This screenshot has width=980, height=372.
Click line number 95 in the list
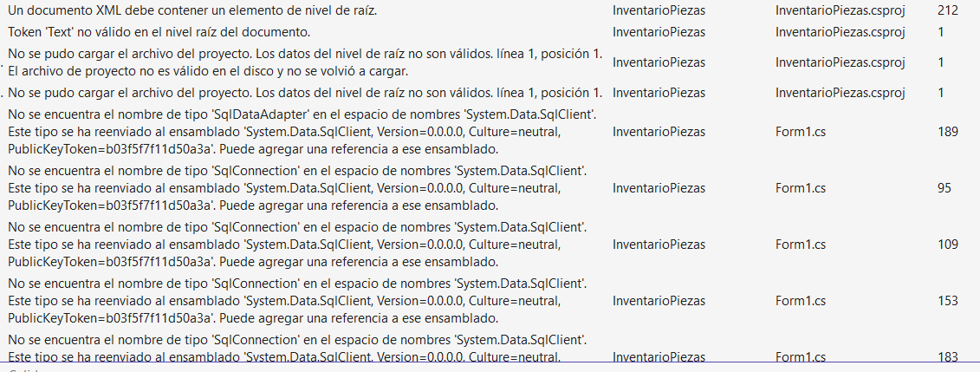pos(944,188)
